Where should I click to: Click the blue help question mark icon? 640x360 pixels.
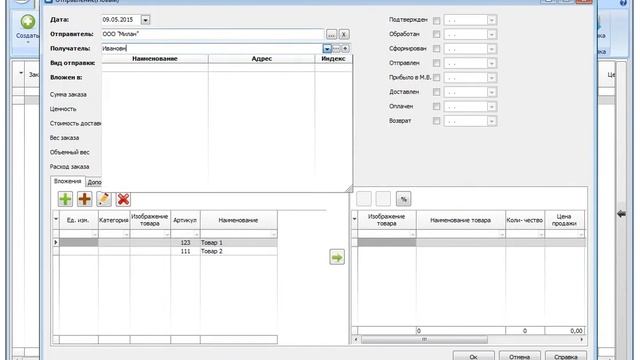[623, 3]
